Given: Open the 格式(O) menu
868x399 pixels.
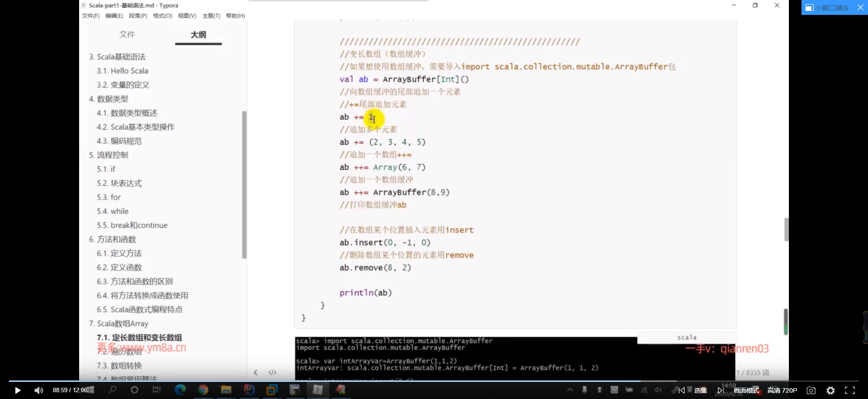Looking at the screenshot, I should coord(162,16).
